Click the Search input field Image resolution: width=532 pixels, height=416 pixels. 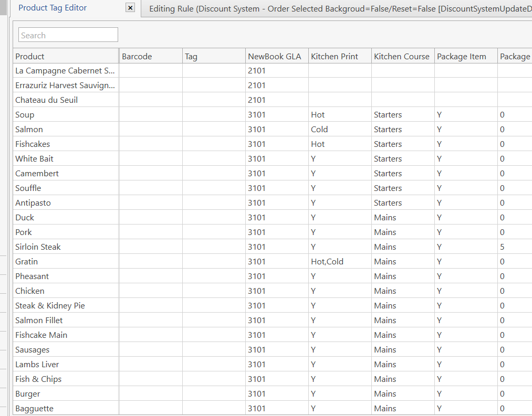(x=68, y=35)
